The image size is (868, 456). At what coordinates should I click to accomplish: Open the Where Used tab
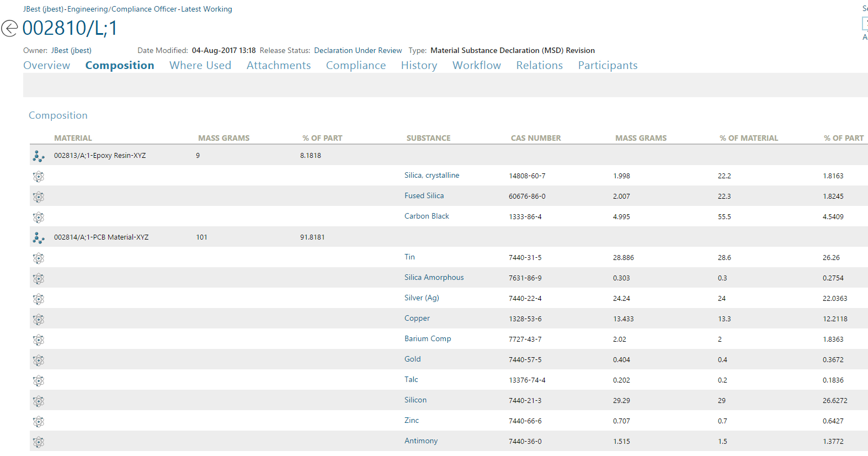click(200, 66)
